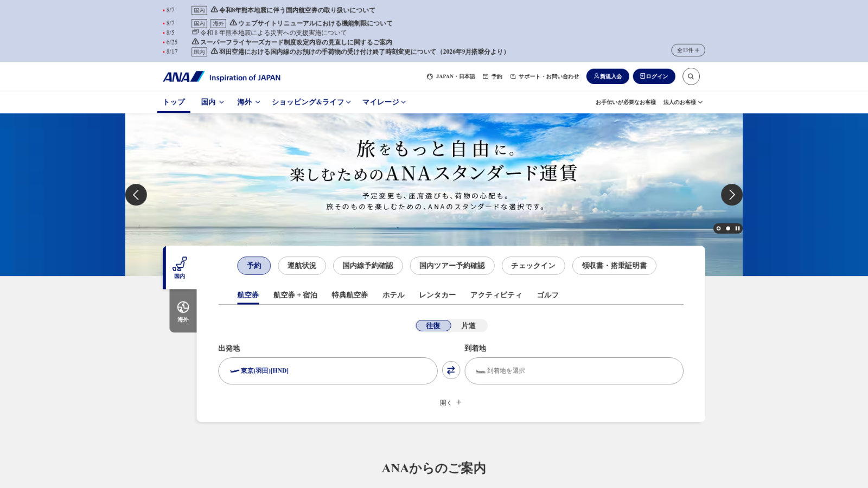Select the second banner slide filled dot

tap(728, 228)
